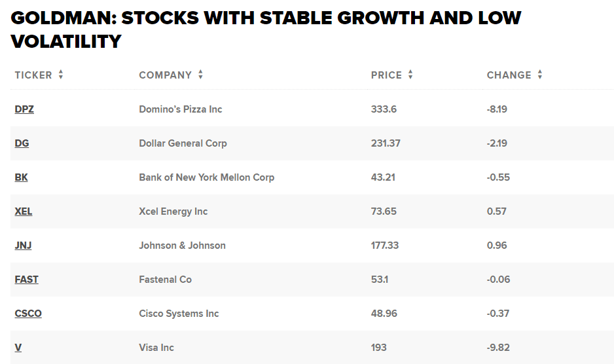Open the FAST ticker link
Screen dimensions: 614x364
pyautogui.click(x=27, y=280)
